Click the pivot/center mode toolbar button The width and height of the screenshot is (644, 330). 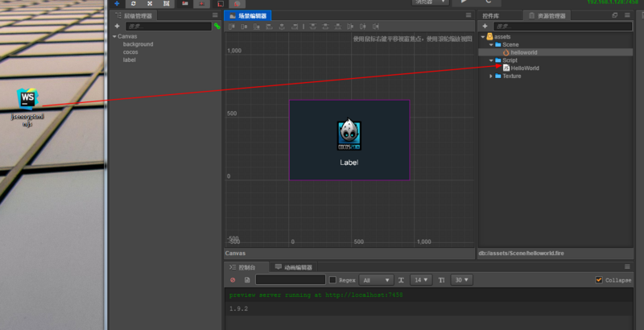185,3
